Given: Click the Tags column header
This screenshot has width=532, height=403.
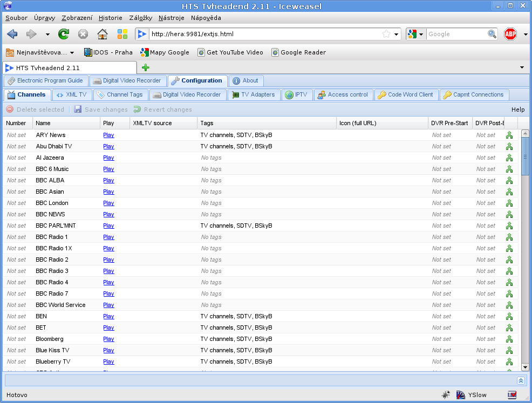Looking at the screenshot, I should [267, 123].
